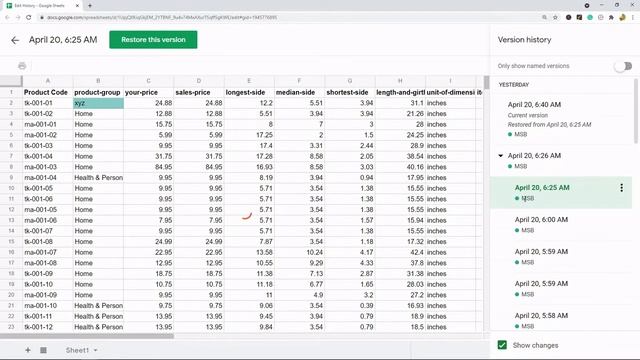Select the Product Code header cell

(47, 92)
